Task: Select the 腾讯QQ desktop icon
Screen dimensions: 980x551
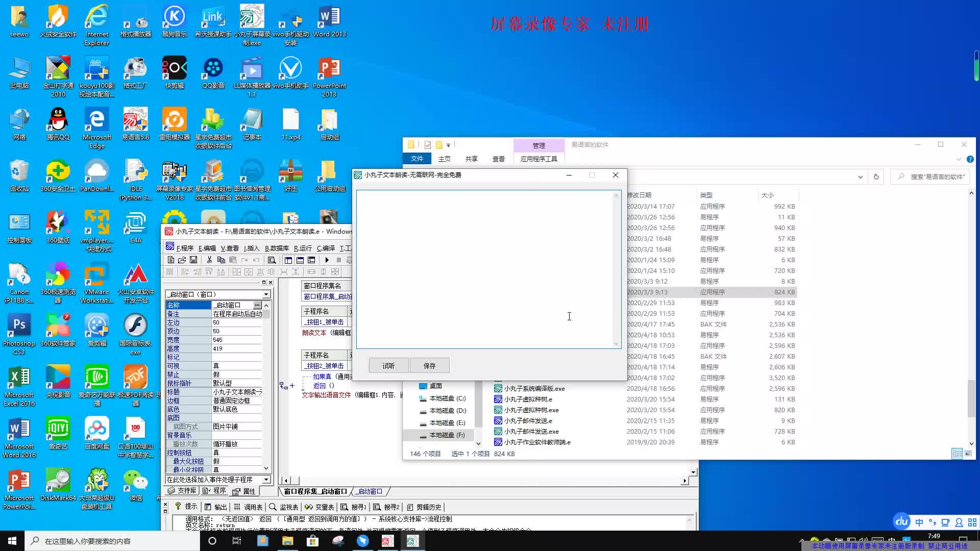Action: click(58, 124)
